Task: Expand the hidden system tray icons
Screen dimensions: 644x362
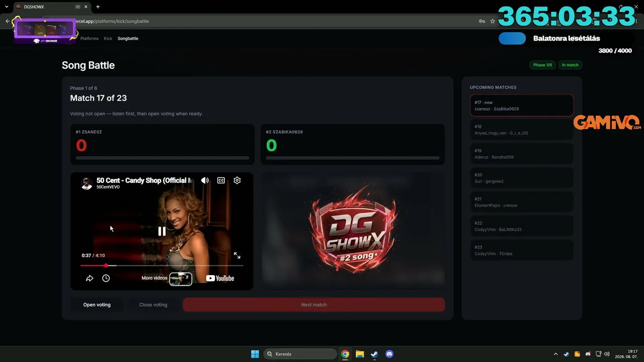Action: (x=555, y=354)
